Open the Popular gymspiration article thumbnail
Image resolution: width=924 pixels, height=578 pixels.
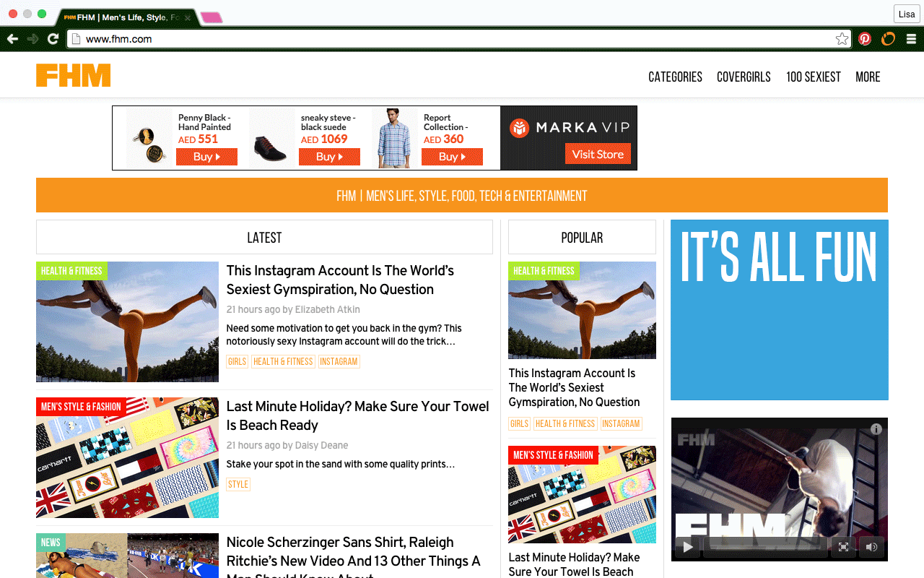[582, 310]
